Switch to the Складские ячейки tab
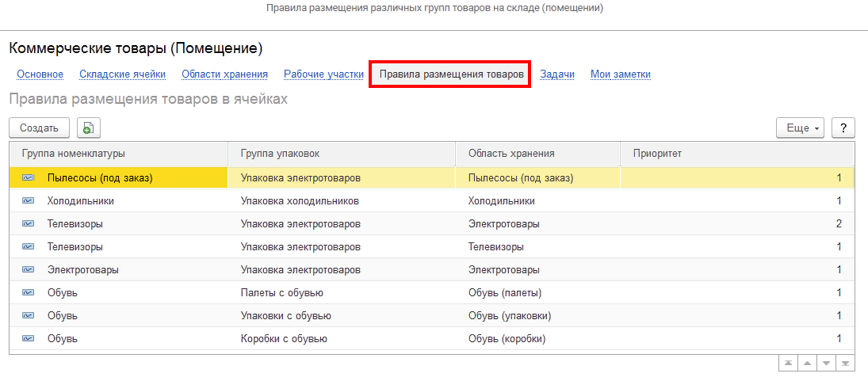Image resolution: width=868 pixels, height=381 pixels. [122, 74]
